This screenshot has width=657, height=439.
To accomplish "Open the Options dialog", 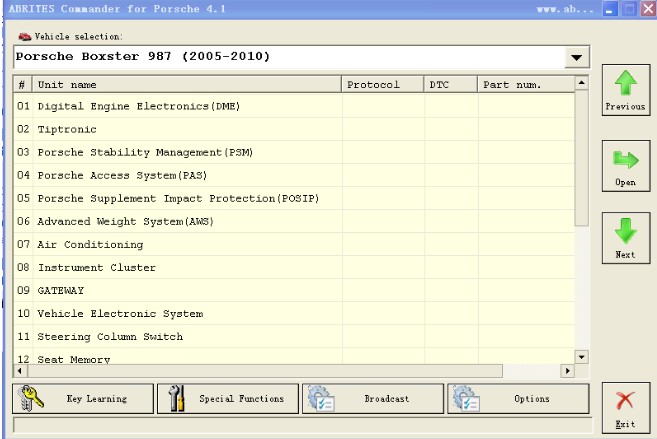I will 518,398.
